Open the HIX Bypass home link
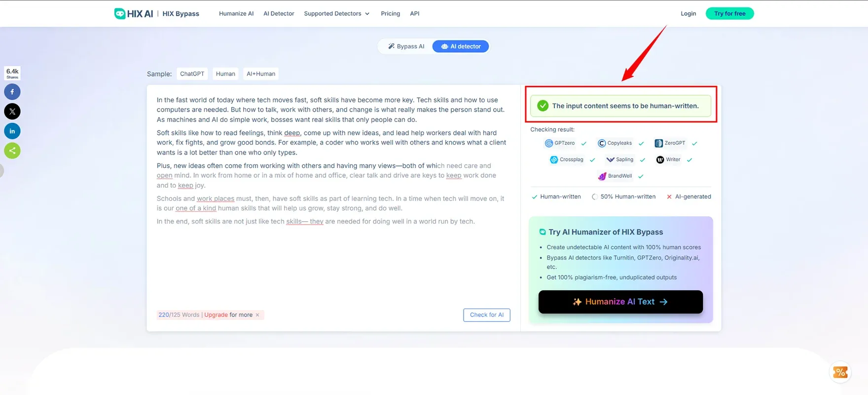 click(181, 13)
